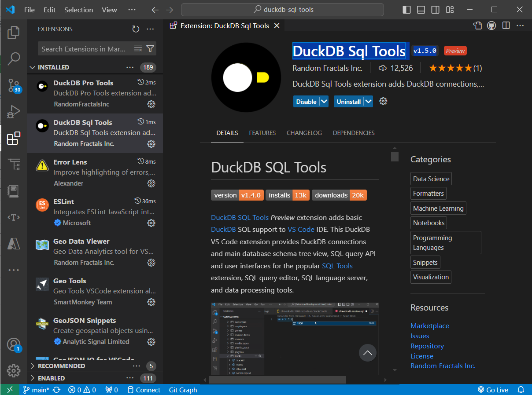The image size is (532, 395).
Task: Open Uninstall button dropdown arrow
Action: pyautogui.click(x=368, y=102)
